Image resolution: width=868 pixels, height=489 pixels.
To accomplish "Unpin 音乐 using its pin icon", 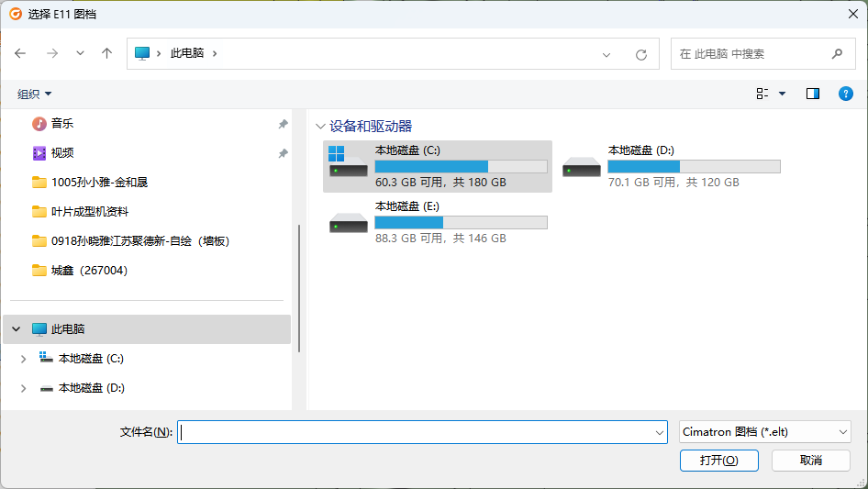I will point(283,124).
